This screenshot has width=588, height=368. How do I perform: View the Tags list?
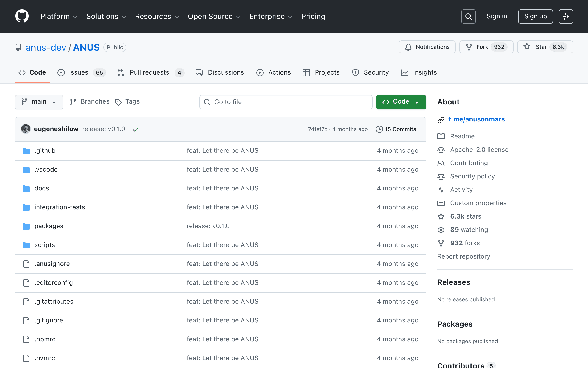(127, 101)
